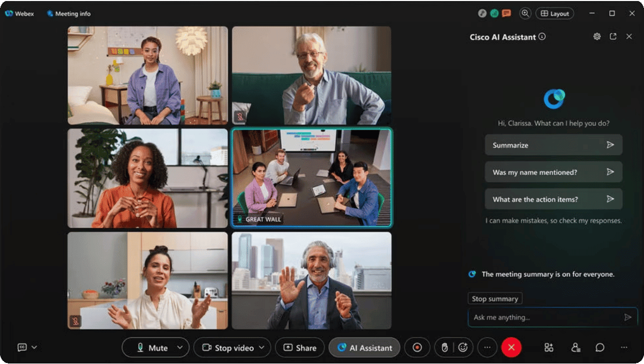Click 'What are the action items?' suggestion
Viewport: 644px width, 364px height.
(554, 199)
